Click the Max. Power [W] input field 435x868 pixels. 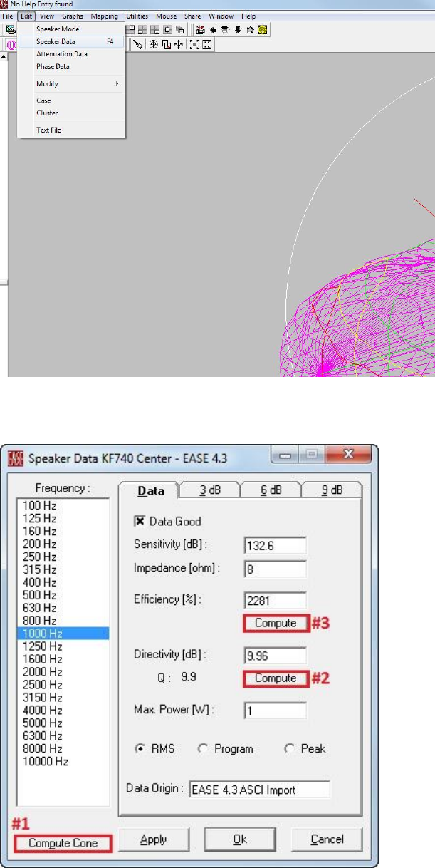pos(275,711)
